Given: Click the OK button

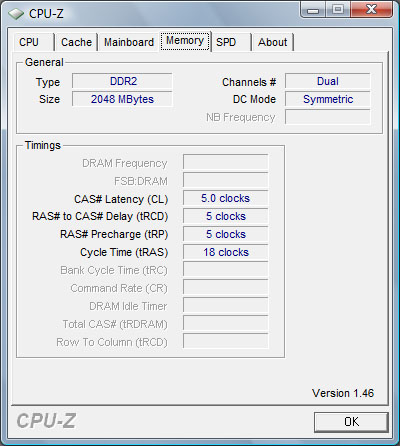Looking at the screenshot, I should [x=351, y=422].
